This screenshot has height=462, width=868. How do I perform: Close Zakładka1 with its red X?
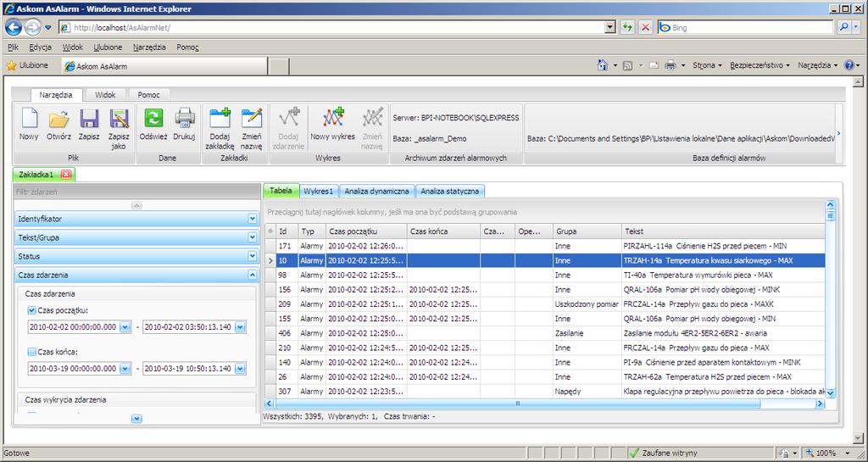[66, 175]
